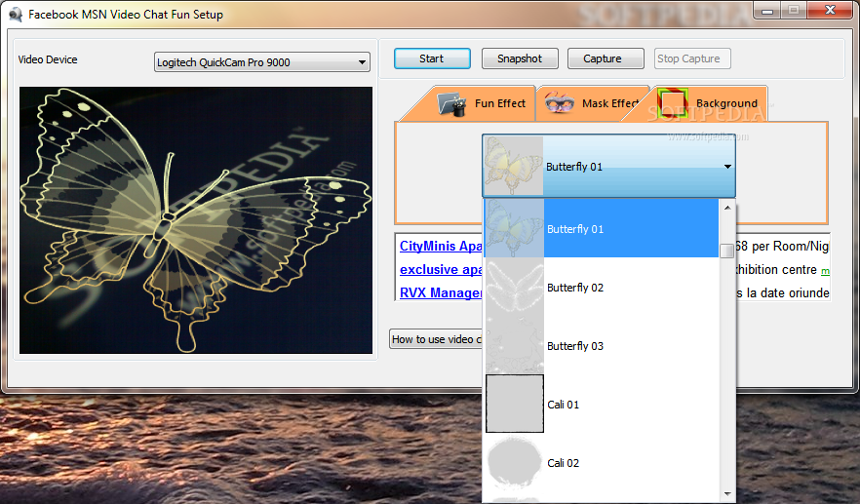Collapse the background dropdown arrow
The height and width of the screenshot is (504, 860).
point(727,166)
